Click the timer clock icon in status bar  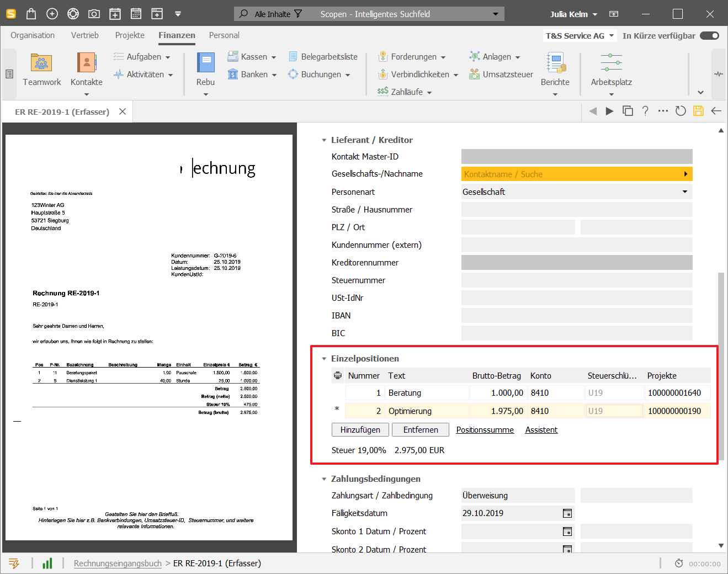pos(679,564)
